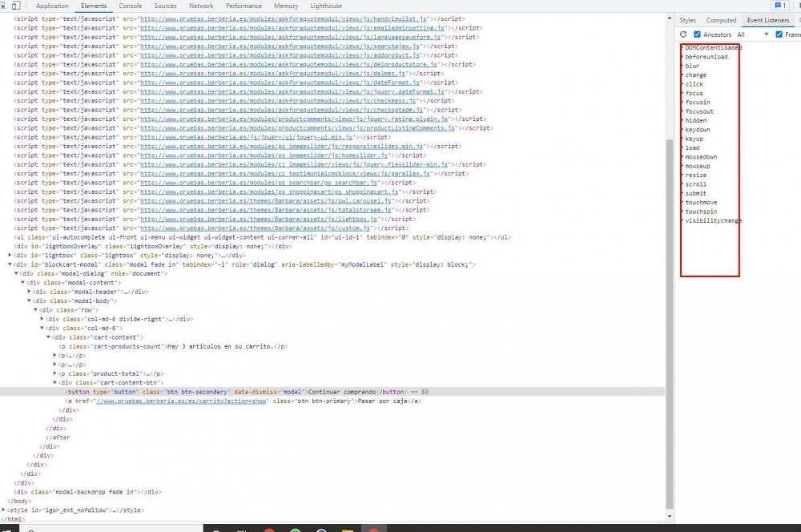Image resolution: width=801 pixels, height=532 pixels.
Task: Uncheck the Ancestors checkbox
Action: click(696, 34)
